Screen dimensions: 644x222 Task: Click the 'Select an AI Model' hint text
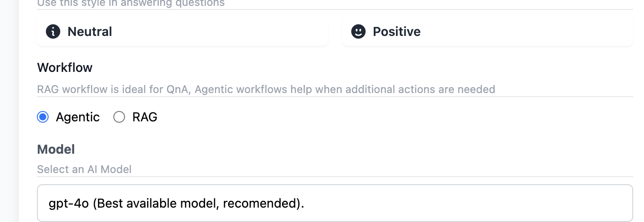click(84, 169)
